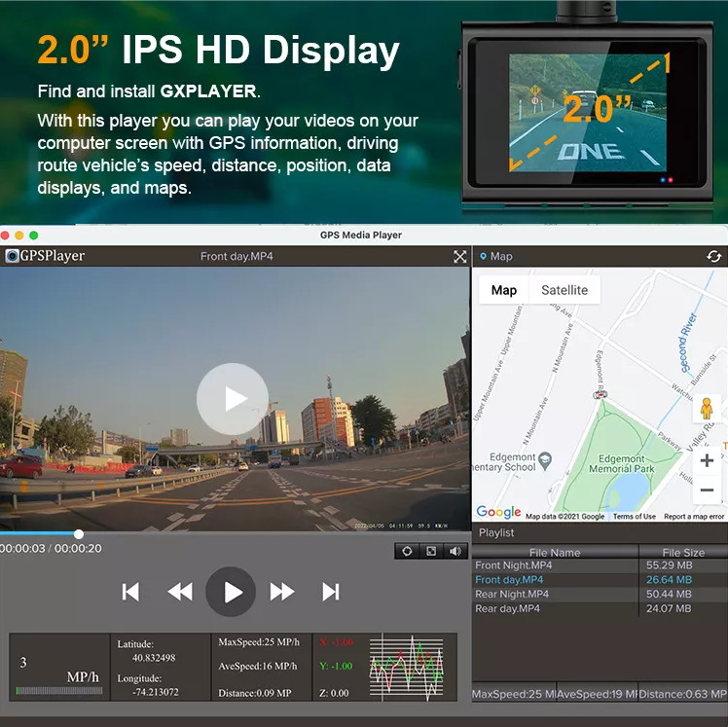This screenshot has width=728, height=727.
Task: Maximize window with green traffic light
Action: click(x=33, y=236)
